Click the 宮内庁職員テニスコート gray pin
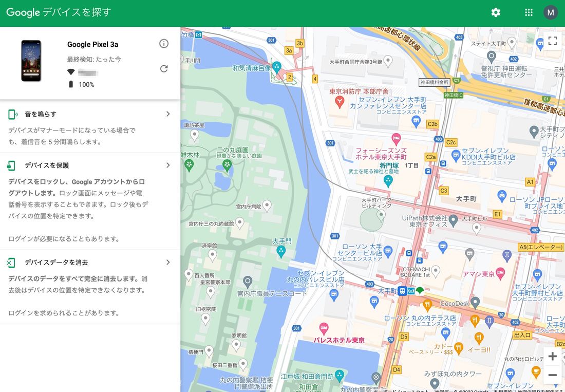The height and width of the screenshot is (392, 565). click(247, 282)
